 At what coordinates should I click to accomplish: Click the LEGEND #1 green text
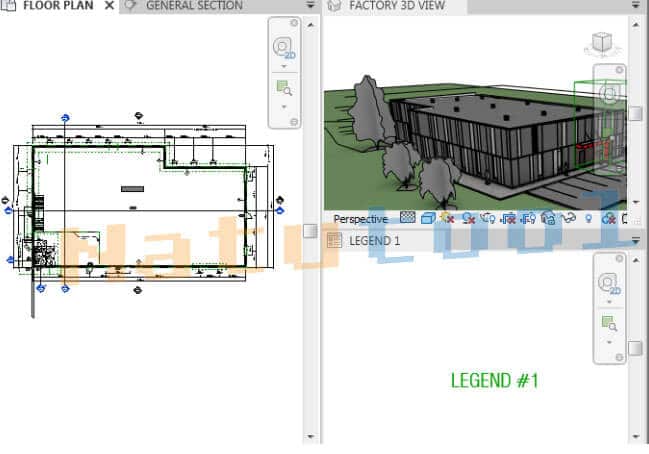pos(494,380)
